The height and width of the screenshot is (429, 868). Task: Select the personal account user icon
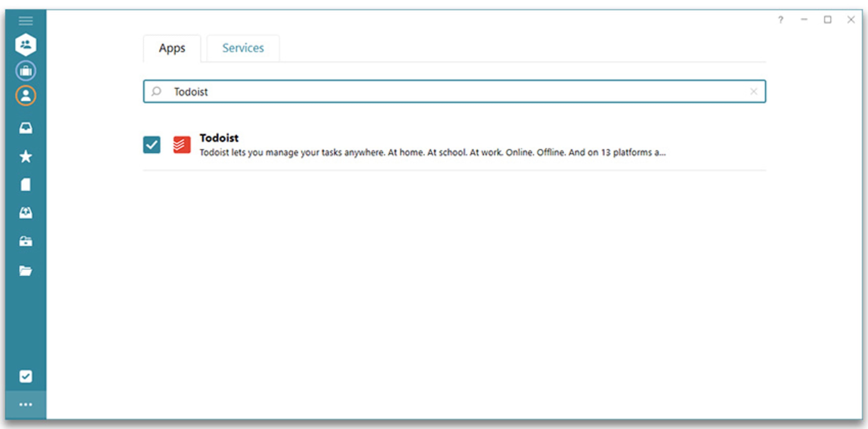point(25,96)
